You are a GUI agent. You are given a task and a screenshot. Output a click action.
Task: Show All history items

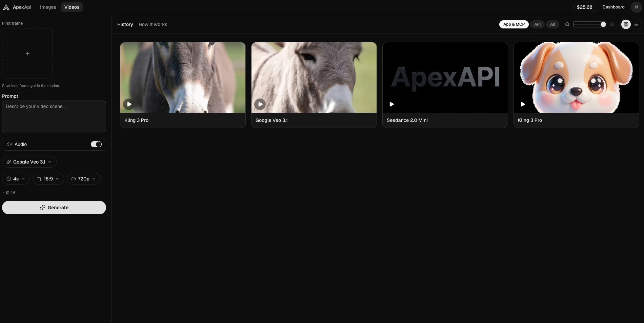(x=552, y=24)
